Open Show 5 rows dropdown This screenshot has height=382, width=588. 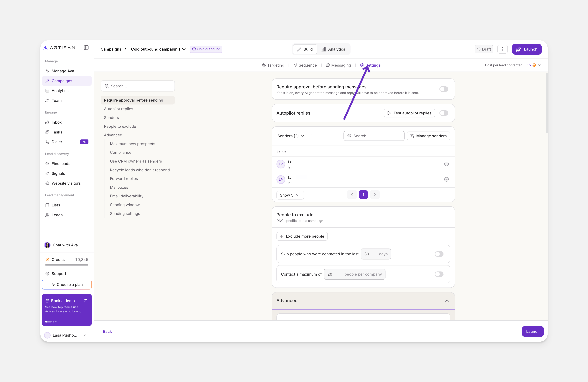pyautogui.click(x=290, y=195)
